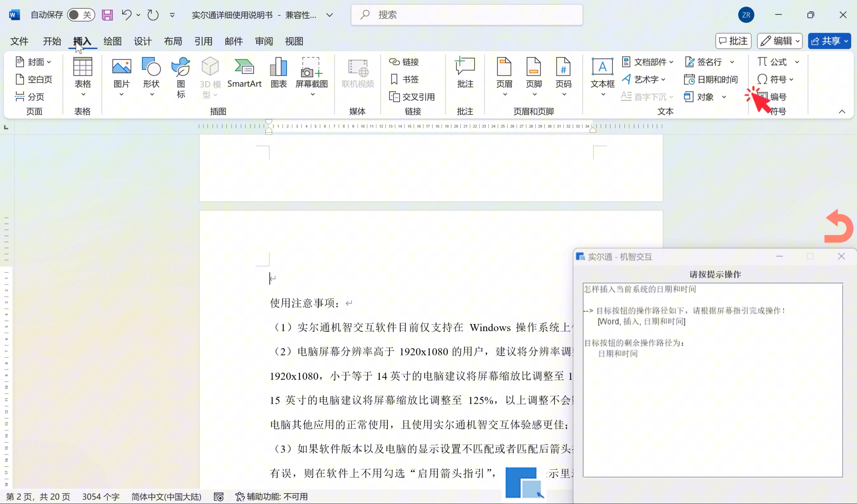
Task: Open the 审阅 ribbon tab
Action: (264, 41)
